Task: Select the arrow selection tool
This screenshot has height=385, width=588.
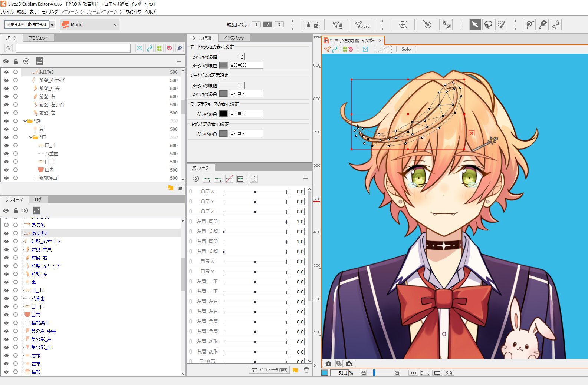Action: coord(474,25)
